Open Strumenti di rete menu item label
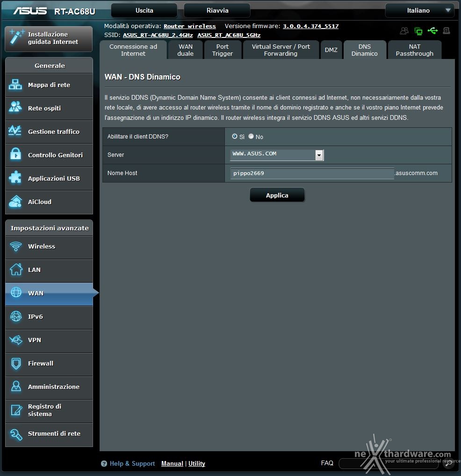The height and width of the screenshot is (476, 461). coord(54,433)
